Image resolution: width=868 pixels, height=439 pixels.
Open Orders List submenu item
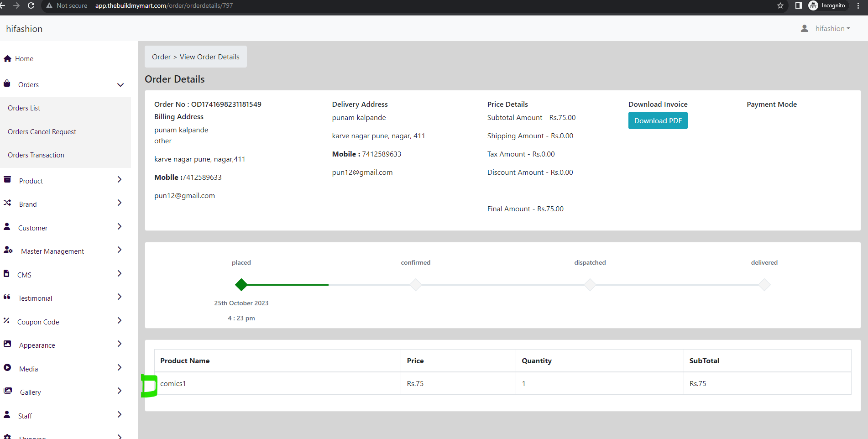point(24,108)
